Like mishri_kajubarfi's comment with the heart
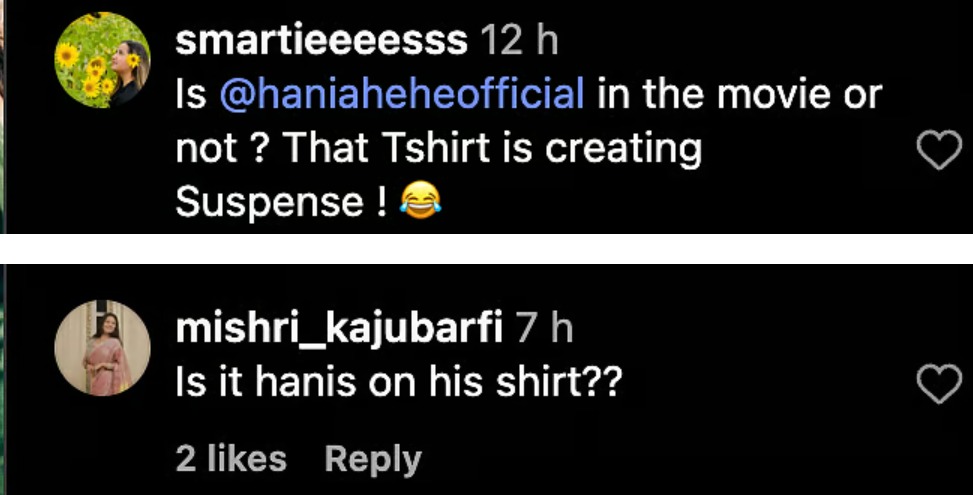This screenshot has width=973, height=495. pos(938,384)
